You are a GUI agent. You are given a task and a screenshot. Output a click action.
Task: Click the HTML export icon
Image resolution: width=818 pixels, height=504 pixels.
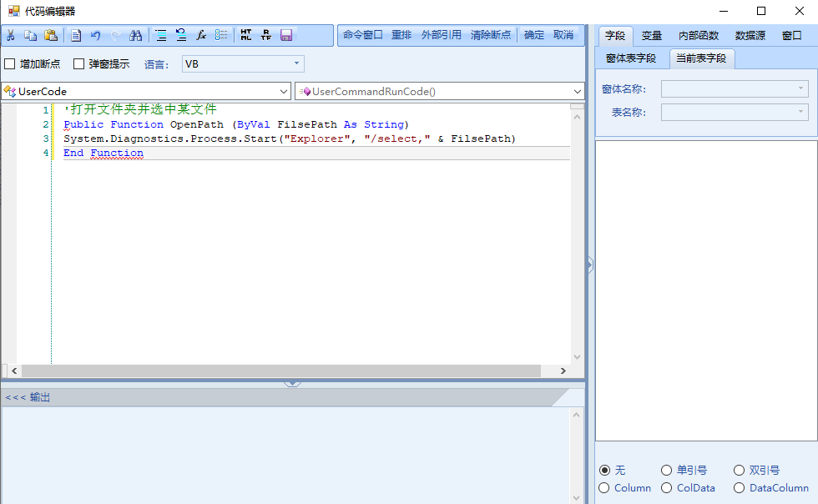click(x=246, y=36)
